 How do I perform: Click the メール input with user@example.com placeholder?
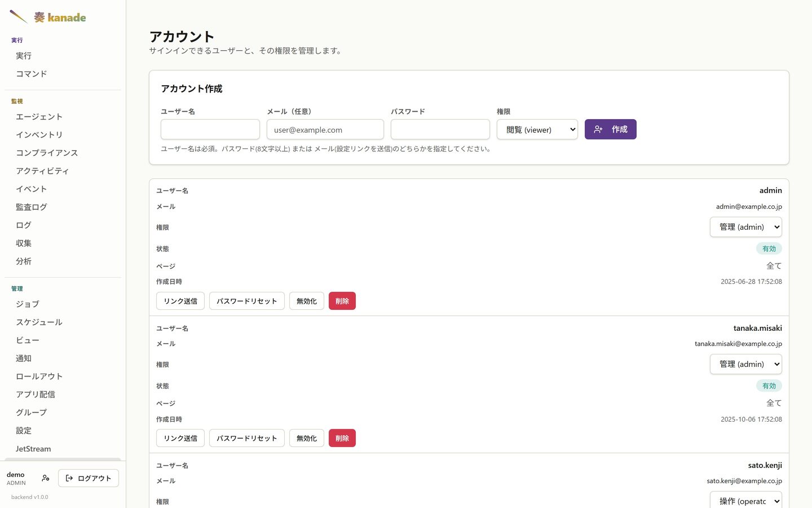325,129
